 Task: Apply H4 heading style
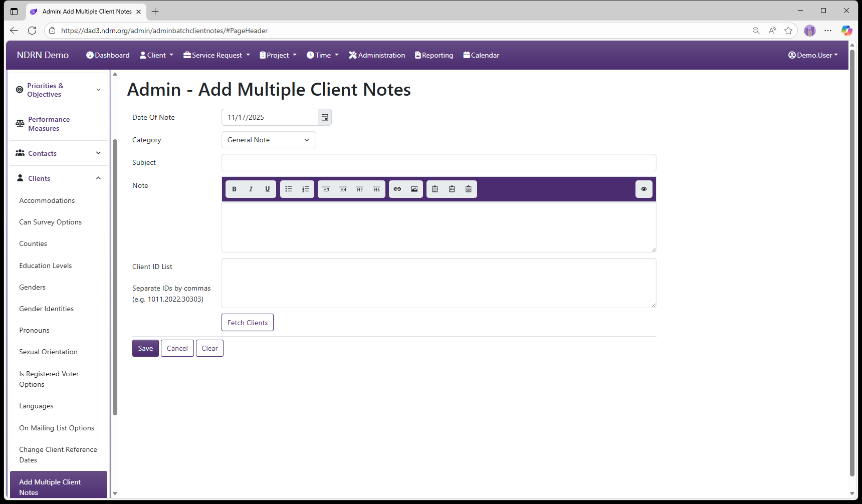(343, 189)
